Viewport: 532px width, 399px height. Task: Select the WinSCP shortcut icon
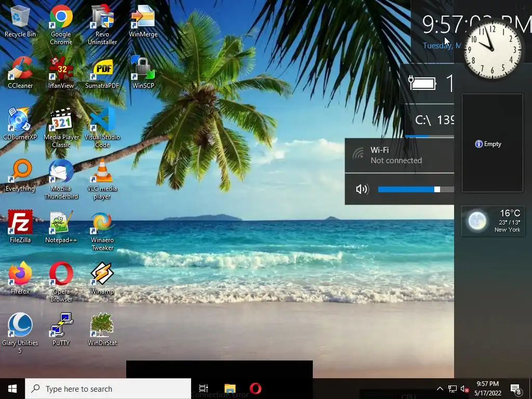pyautogui.click(x=143, y=73)
